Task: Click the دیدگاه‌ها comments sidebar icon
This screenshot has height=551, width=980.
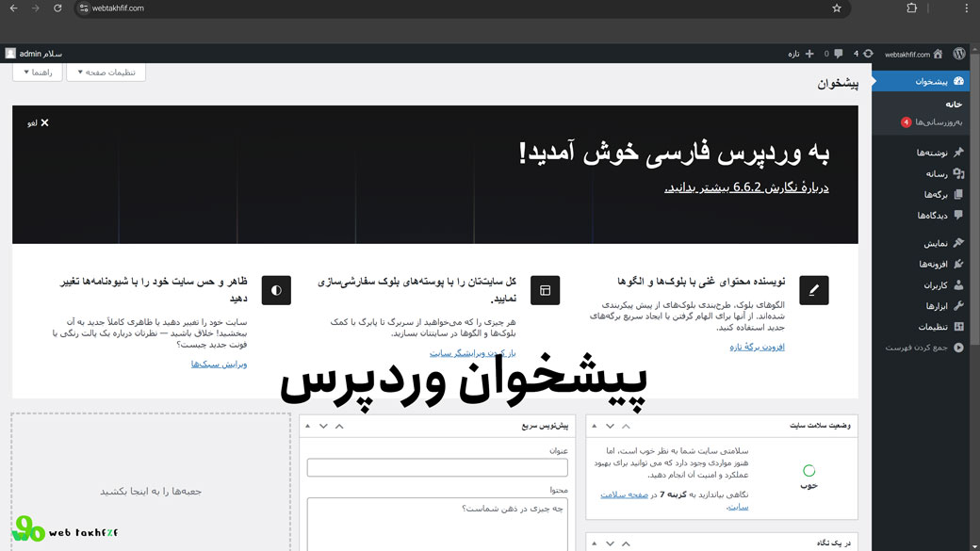Action: tap(958, 215)
